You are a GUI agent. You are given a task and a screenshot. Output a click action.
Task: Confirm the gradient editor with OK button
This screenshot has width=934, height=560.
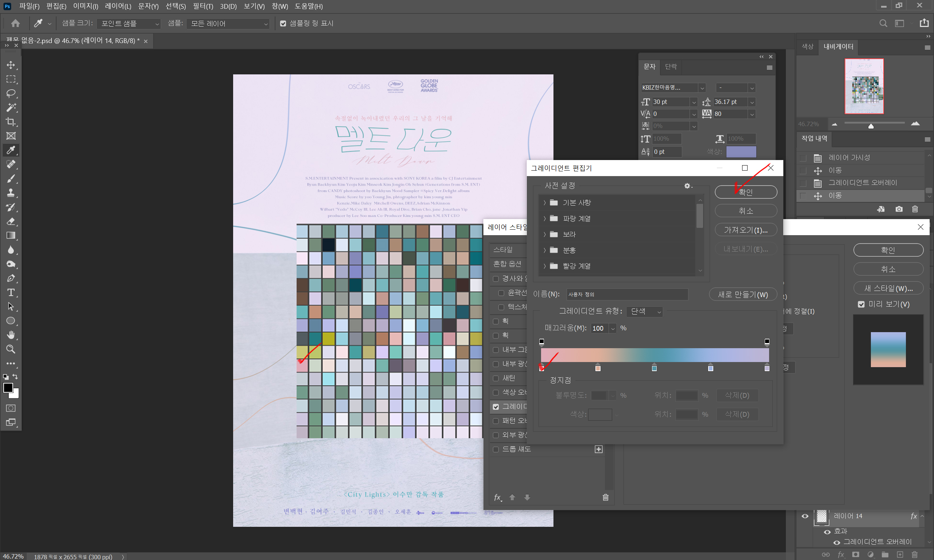pyautogui.click(x=746, y=192)
